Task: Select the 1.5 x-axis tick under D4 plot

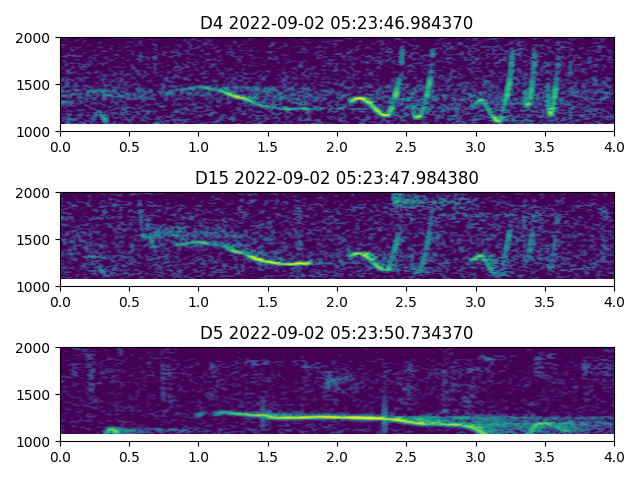Action: (268, 146)
